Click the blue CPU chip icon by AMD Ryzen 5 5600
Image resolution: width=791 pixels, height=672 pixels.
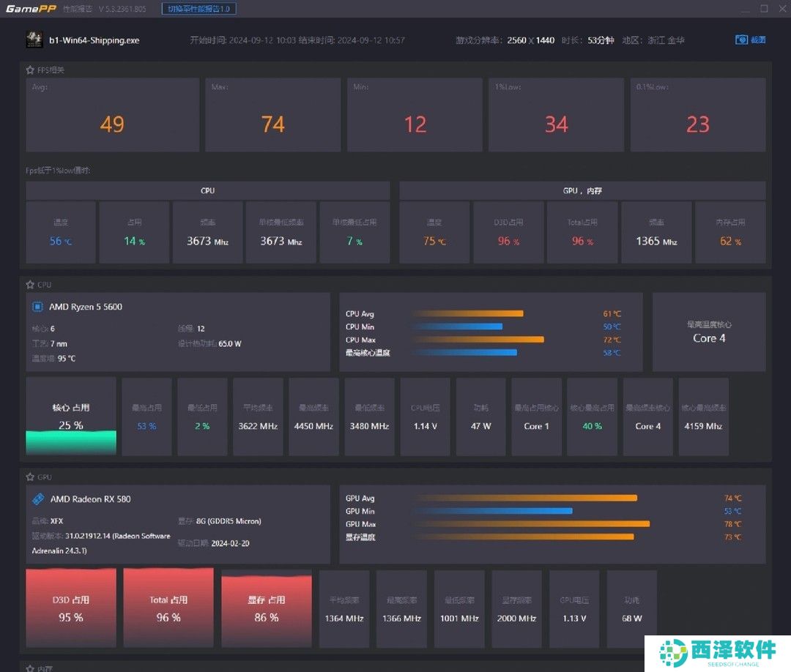tap(37, 307)
